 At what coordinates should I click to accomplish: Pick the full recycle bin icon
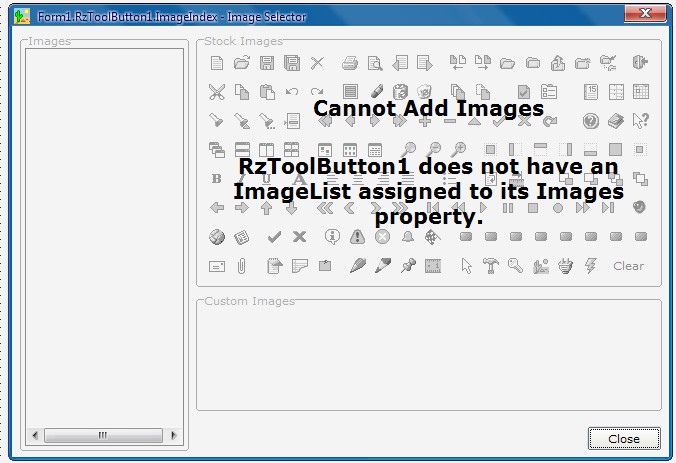(x=425, y=91)
